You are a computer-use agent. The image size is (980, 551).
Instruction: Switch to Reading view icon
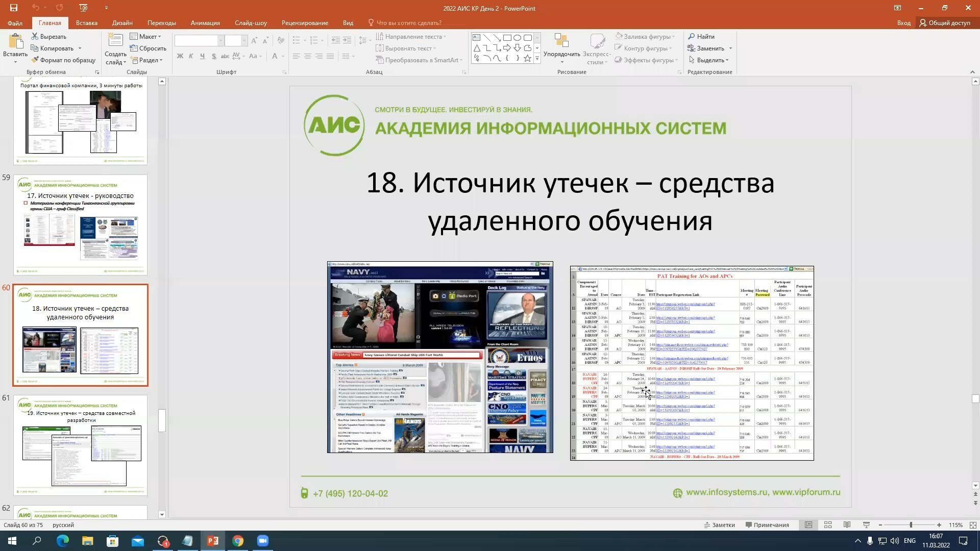847,525
